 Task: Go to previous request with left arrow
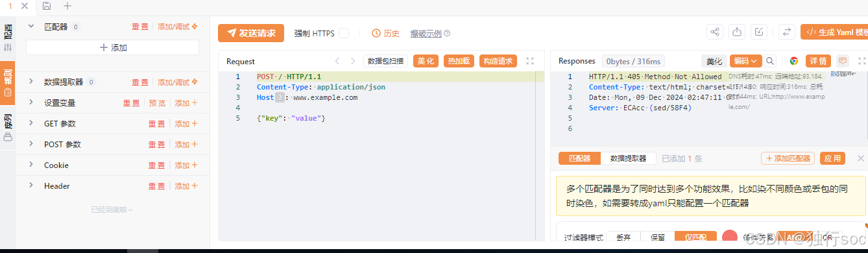pyautogui.click(x=337, y=61)
